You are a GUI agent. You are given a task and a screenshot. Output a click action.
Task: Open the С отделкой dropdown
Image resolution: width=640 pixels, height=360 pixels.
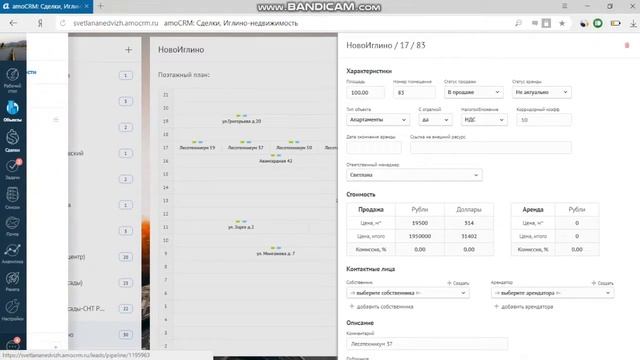(x=435, y=120)
